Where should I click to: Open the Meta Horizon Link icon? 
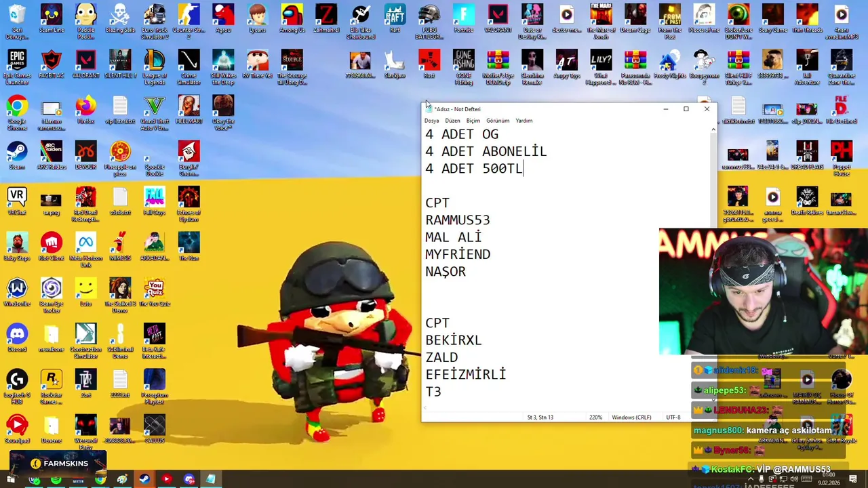pos(85,249)
